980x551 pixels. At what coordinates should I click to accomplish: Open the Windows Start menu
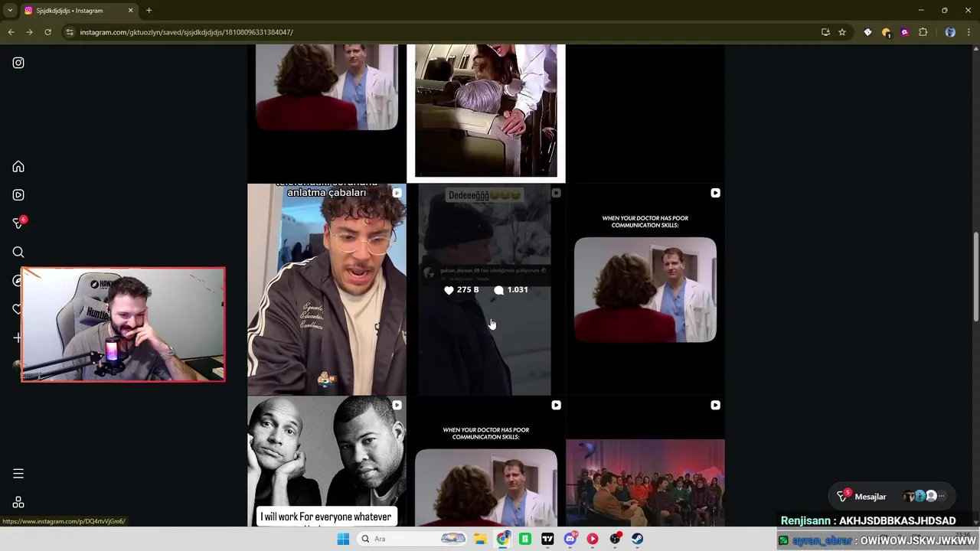coord(343,539)
